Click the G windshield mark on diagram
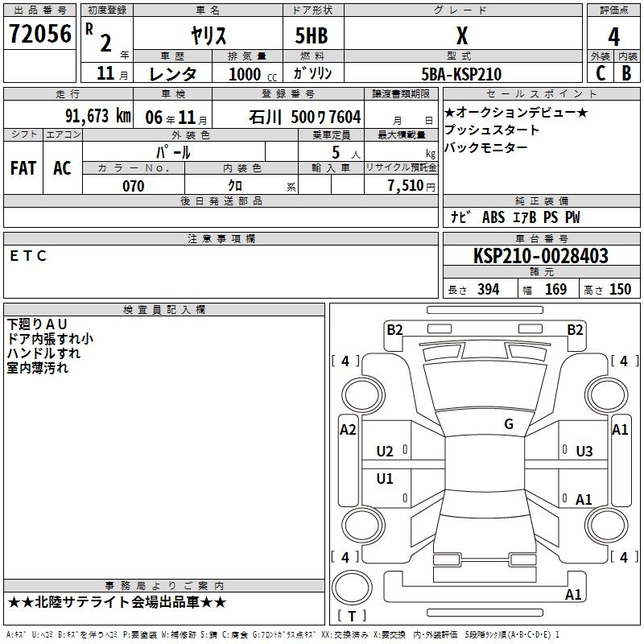This screenshot has height=644, width=644. (509, 424)
